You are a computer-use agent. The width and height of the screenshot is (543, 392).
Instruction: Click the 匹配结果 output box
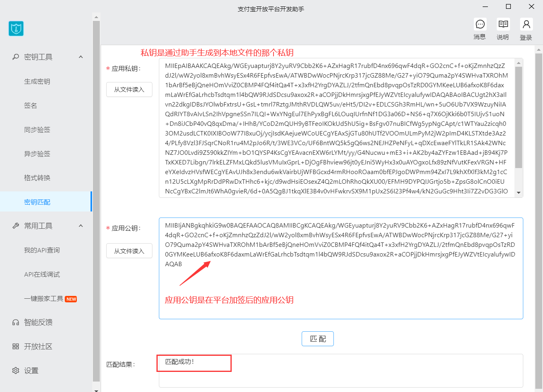point(341,370)
